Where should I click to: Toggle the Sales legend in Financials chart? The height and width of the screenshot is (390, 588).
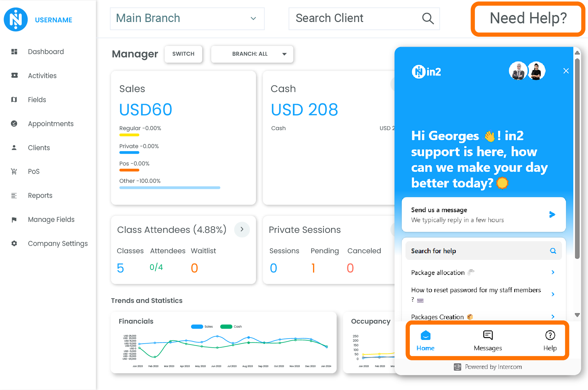click(x=197, y=327)
